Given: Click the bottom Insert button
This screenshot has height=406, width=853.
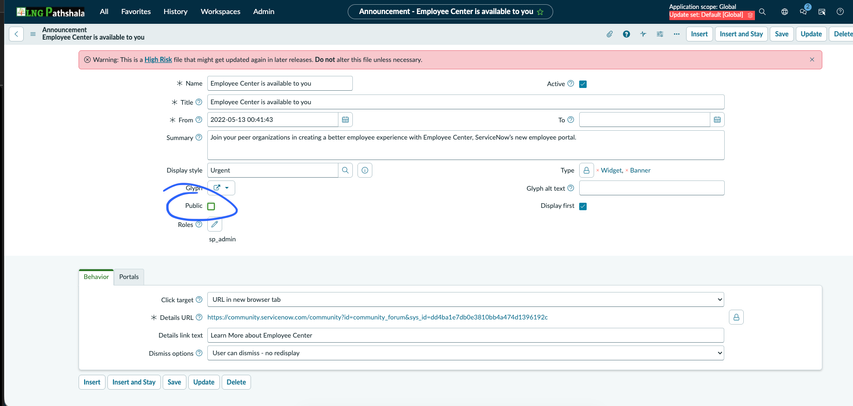Looking at the screenshot, I should (x=92, y=382).
